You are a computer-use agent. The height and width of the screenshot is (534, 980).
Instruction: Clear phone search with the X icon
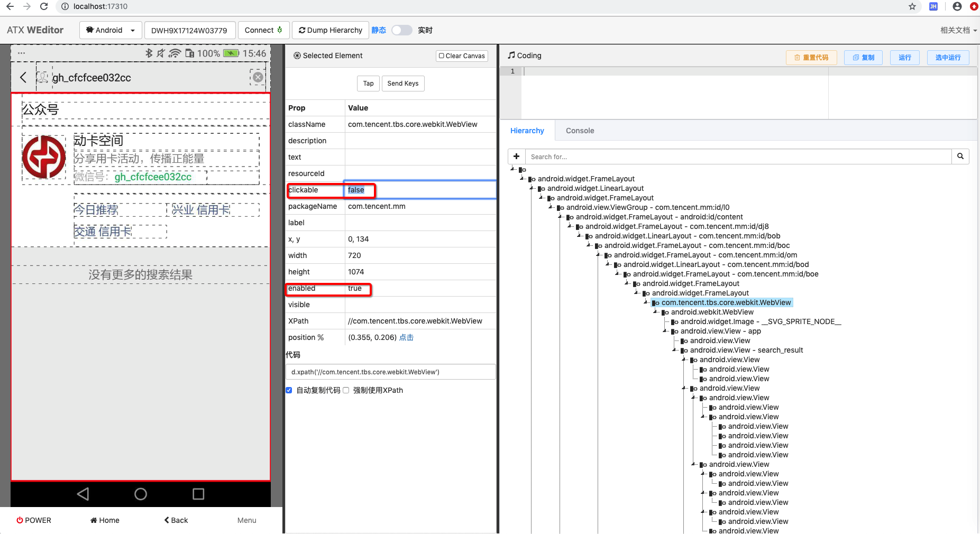[x=258, y=77]
